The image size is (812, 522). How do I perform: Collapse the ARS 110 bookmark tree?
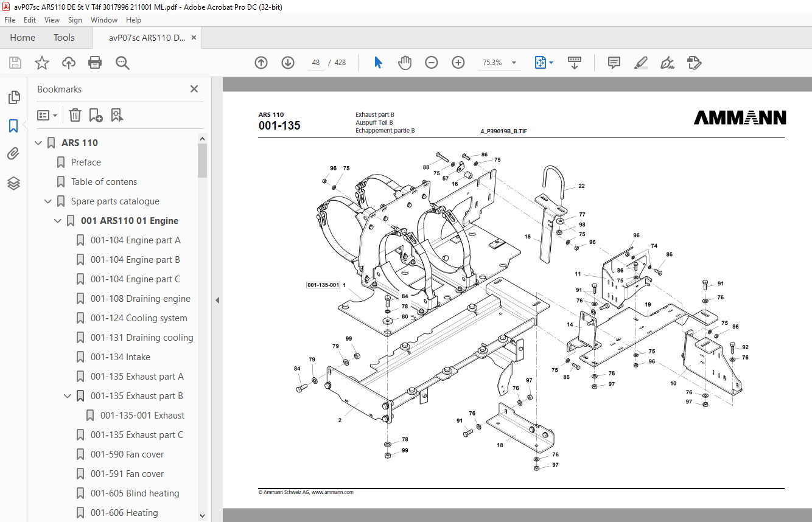[38, 143]
